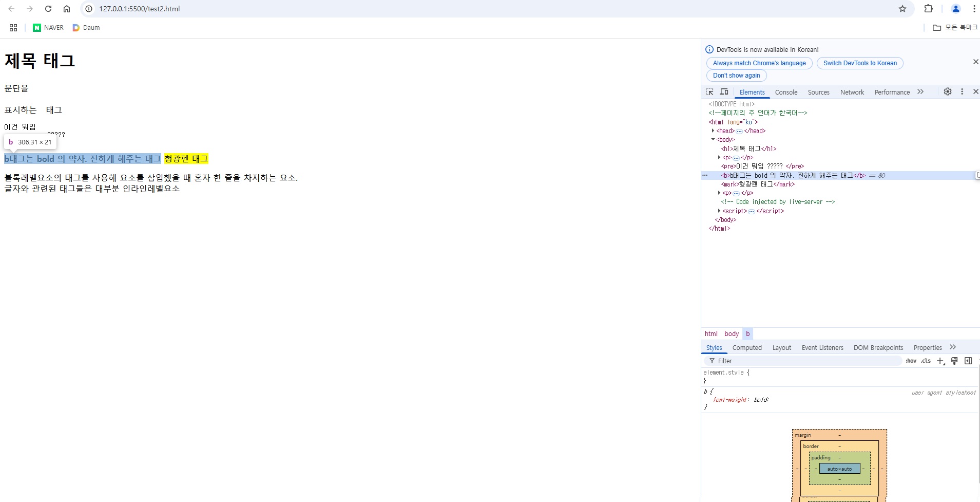980x502 pixels.
Task: Open the Extensions puzzle icon
Action: tap(928, 9)
